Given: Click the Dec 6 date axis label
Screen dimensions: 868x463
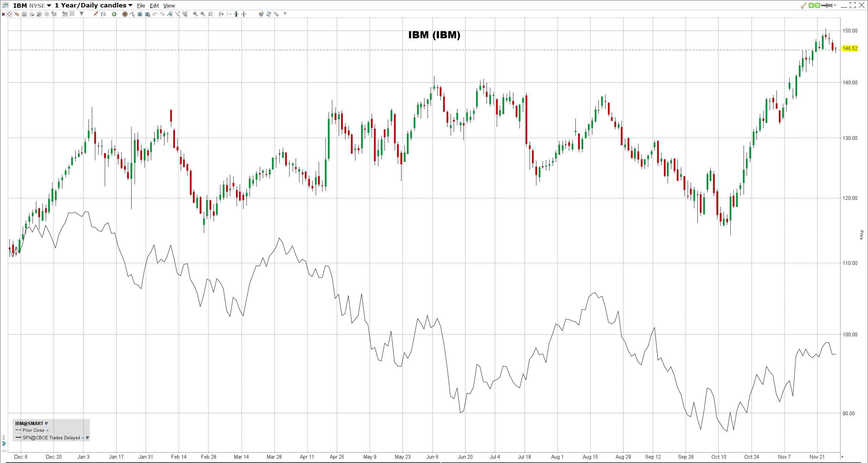Looking at the screenshot, I should click(x=21, y=457).
